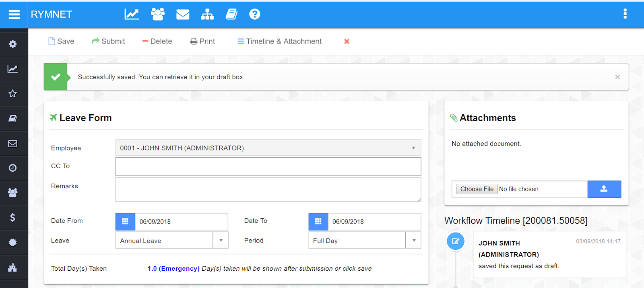
Task: Click the line chart icon in top bar
Action: [x=132, y=14]
